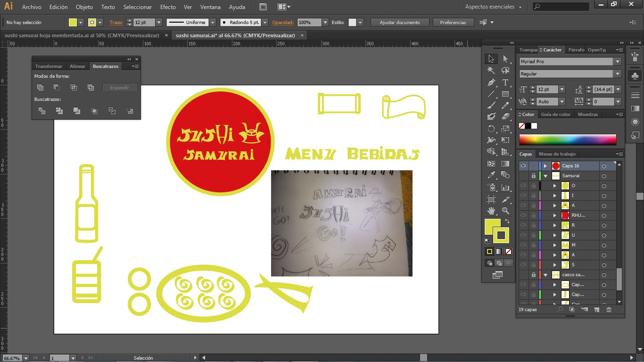Open the Archivo menu
Image resolution: width=644 pixels, height=362 pixels.
[x=32, y=7]
